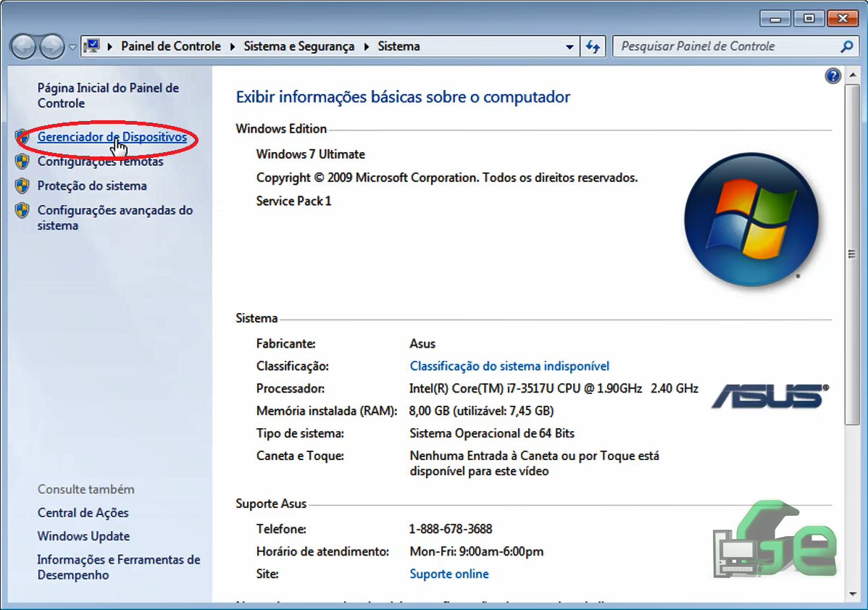The width and height of the screenshot is (868, 610).
Task: Click Classificação do sistema indisponível link
Action: click(x=509, y=366)
